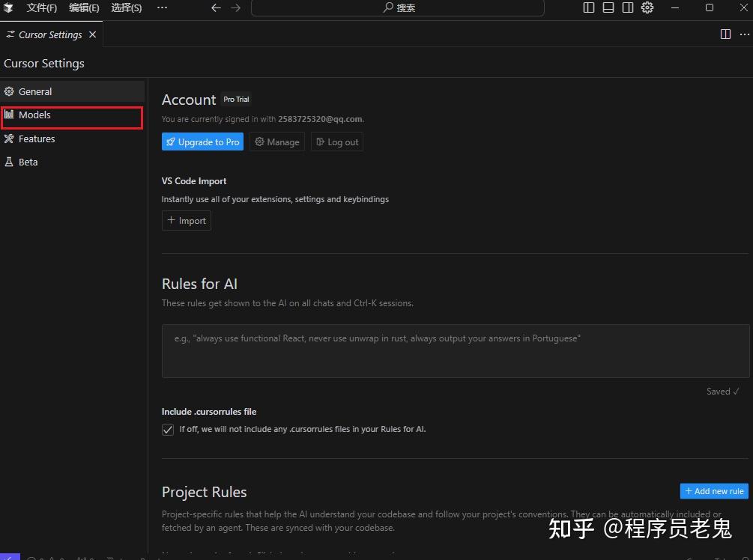This screenshot has width=753, height=560.
Task: Click the Upgrade to Pro button
Action: [x=202, y=141]
